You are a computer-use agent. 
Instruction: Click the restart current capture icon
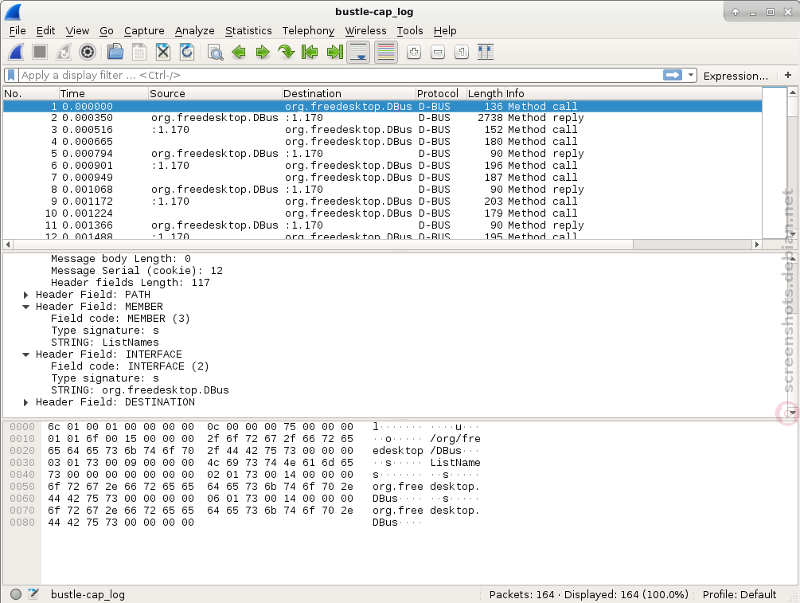tap(64, 52)
